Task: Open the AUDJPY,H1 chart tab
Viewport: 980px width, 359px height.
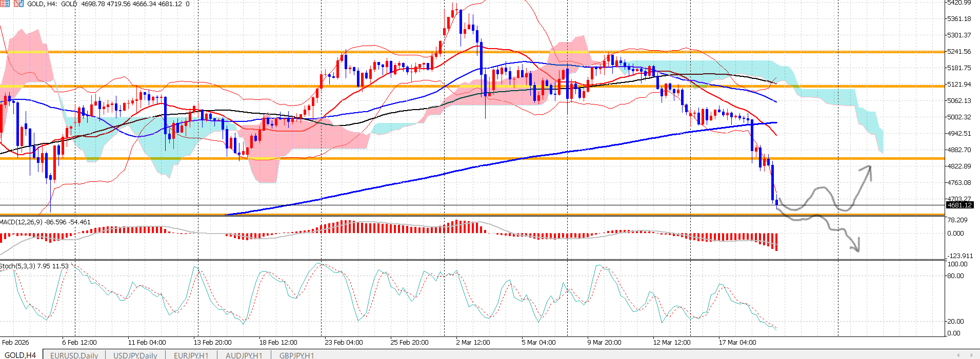Action: pos(244,355)
